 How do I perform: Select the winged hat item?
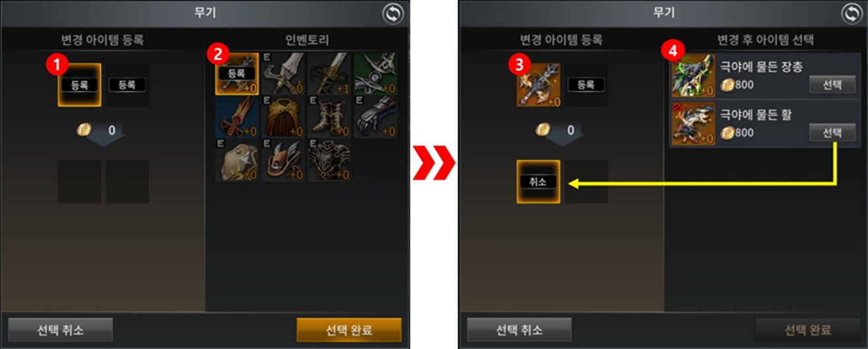[x=283, y=160]
